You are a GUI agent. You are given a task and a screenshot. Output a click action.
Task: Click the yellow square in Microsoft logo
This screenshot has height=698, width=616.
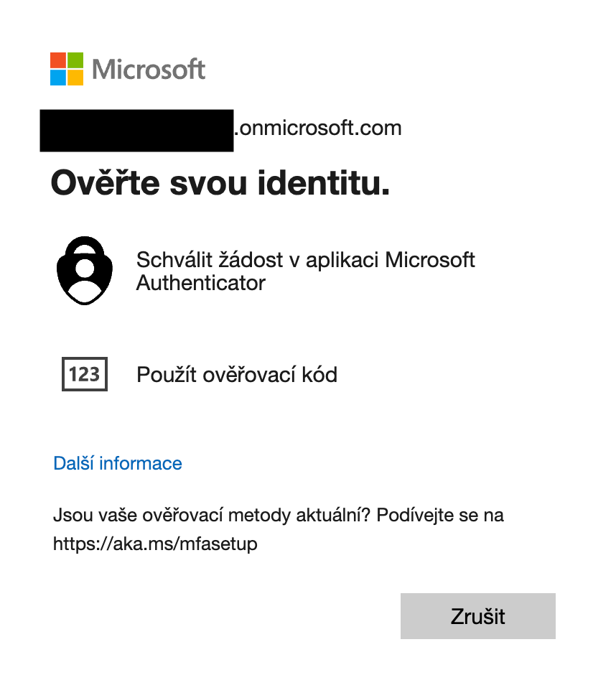[x=77, y=78]
